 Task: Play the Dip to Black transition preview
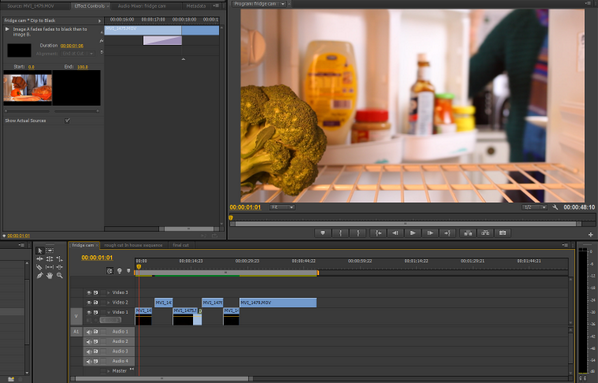(x=7, y=29)
